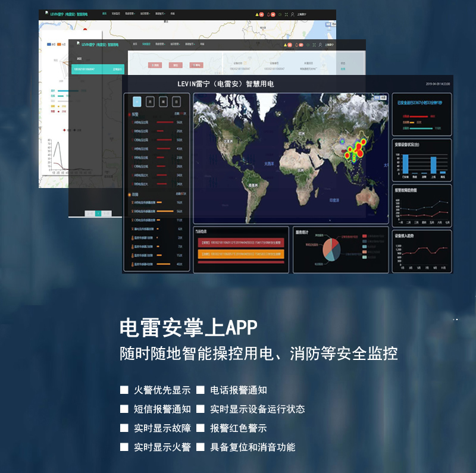476x473 pixels.
Task: Click the fullscreen icon in the rearmost window's top bar
Action: coord(286,14)
